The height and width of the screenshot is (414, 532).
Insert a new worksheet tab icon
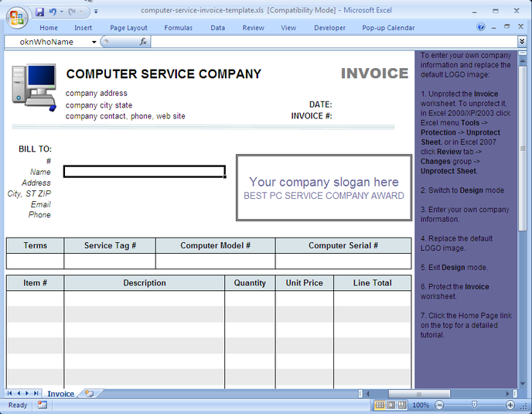(89, 394)
